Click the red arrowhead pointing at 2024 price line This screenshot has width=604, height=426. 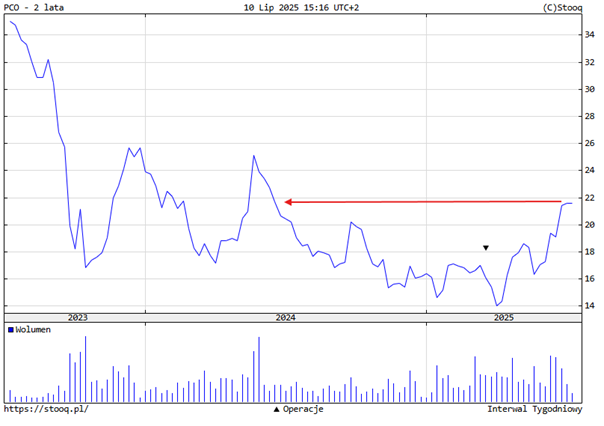(289, 202)
